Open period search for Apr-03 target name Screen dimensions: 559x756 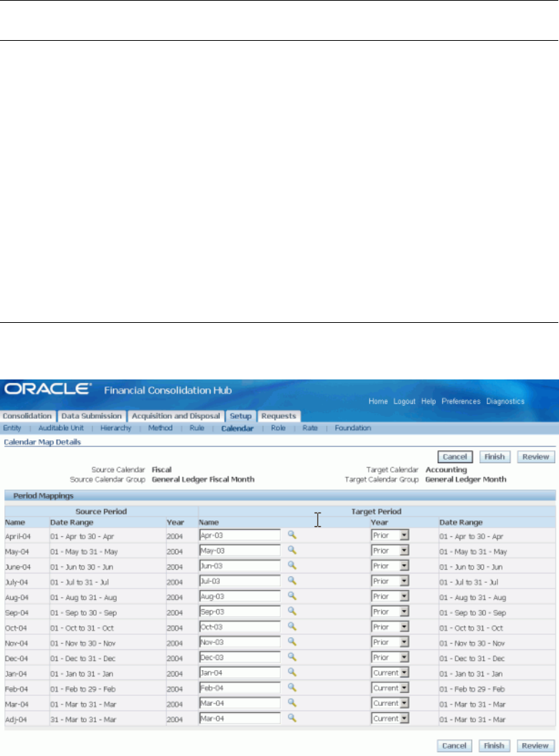point(292,535)
